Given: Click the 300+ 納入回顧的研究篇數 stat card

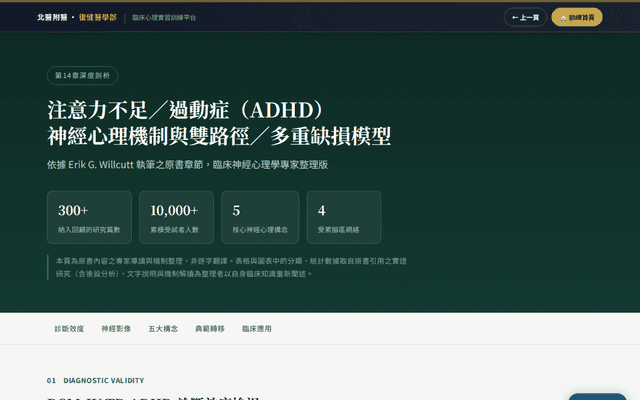Looking at the screenshot, I should (x=89, y=217).
